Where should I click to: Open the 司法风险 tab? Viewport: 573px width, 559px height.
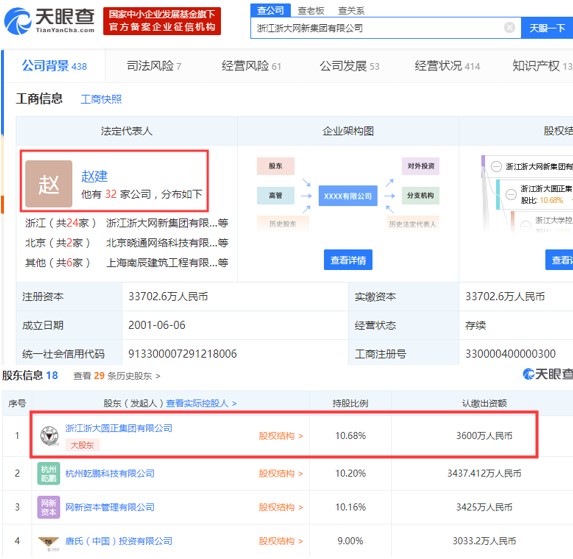pos(153,66)
